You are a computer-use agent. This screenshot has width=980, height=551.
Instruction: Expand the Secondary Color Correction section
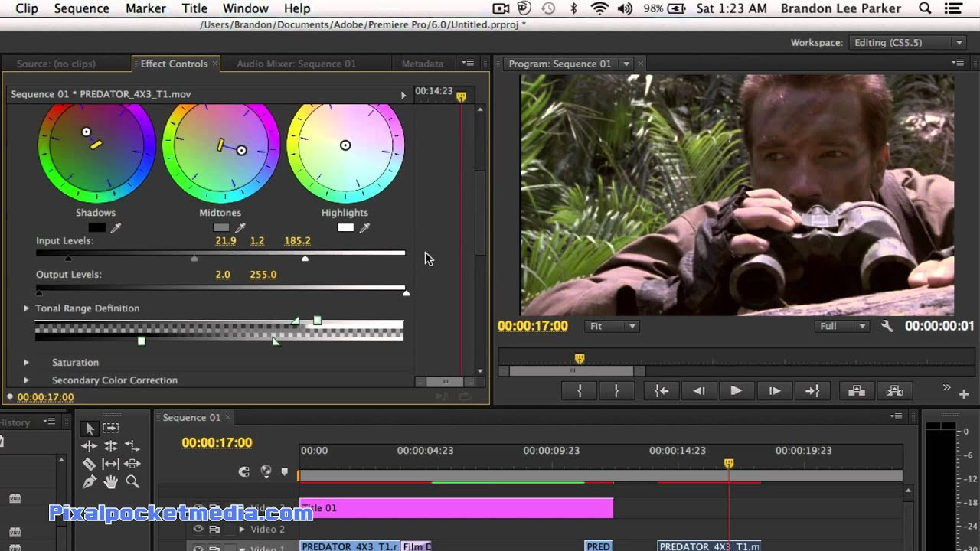pos(27,380)
